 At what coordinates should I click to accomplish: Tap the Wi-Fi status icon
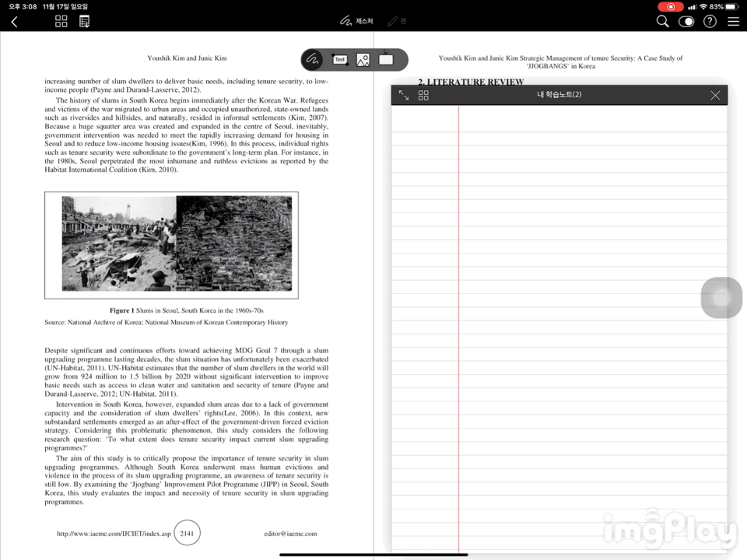(x=703, y=7)
